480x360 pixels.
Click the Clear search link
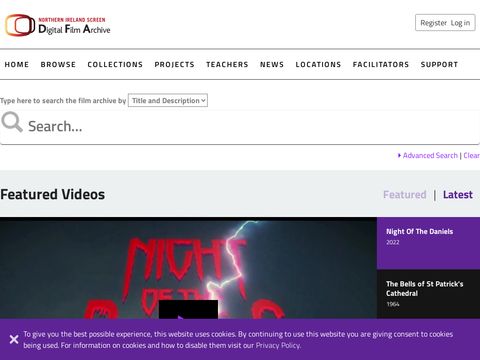pyautogui.click(x=471, y=155)
